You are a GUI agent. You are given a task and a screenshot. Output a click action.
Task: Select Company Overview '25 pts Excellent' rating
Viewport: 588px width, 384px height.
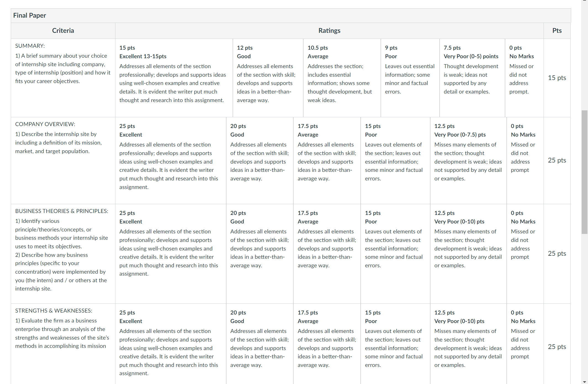click(x=171, y=161)
